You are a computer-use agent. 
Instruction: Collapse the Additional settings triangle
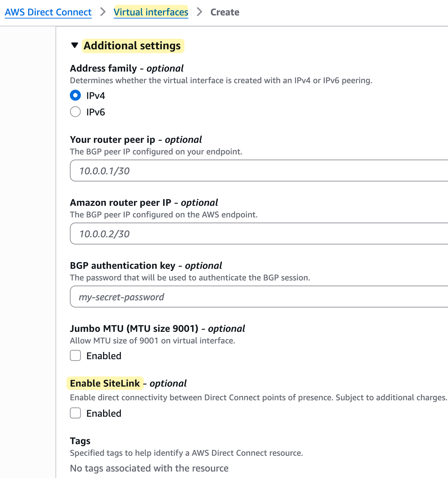[75, 46]
